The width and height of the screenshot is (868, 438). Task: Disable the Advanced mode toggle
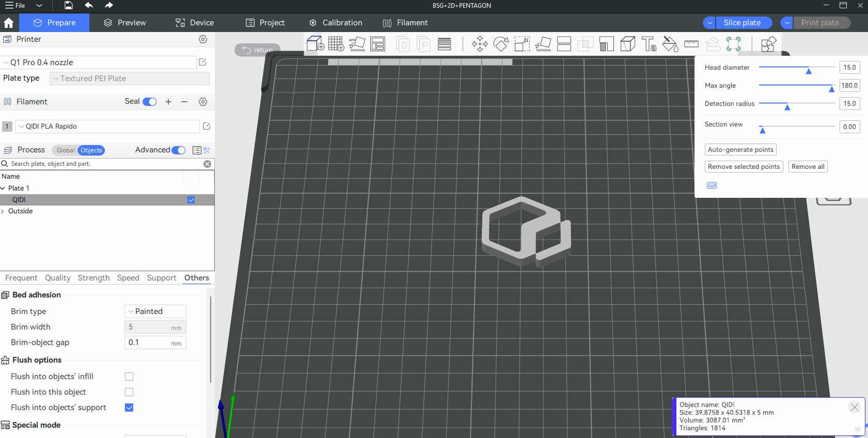[179, 150]
